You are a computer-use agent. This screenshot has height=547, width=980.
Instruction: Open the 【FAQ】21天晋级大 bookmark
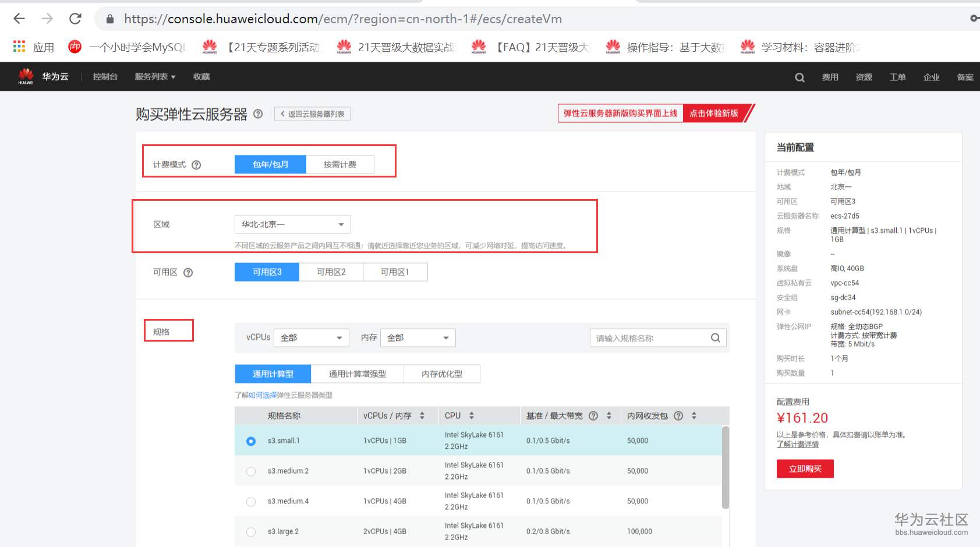pyautogui.click(x=531, y=47)
